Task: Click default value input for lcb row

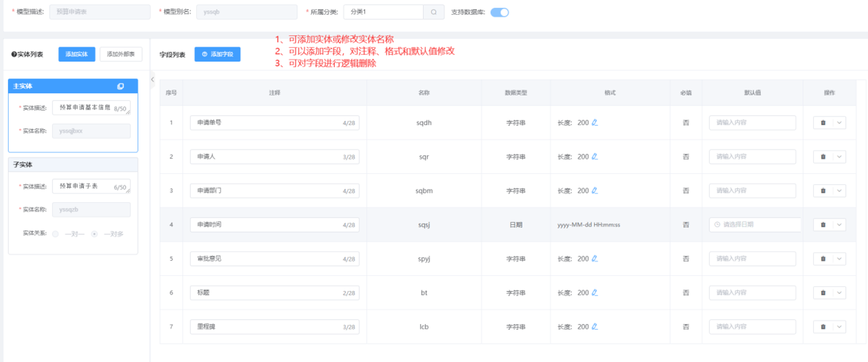Action: [753, 327]
